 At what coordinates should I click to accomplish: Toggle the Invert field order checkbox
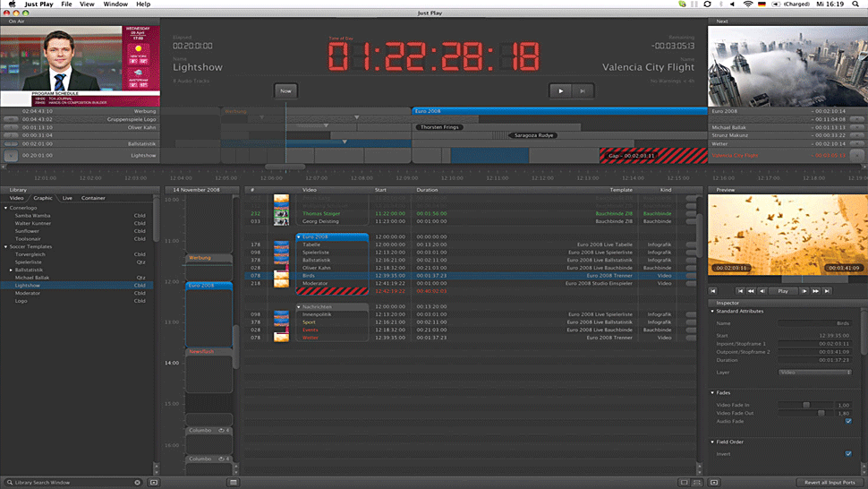(x=847, y=453)
